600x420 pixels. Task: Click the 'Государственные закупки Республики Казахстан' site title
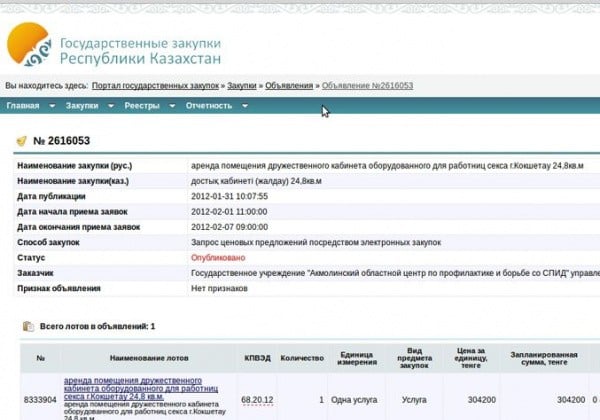tap(140, 52)
